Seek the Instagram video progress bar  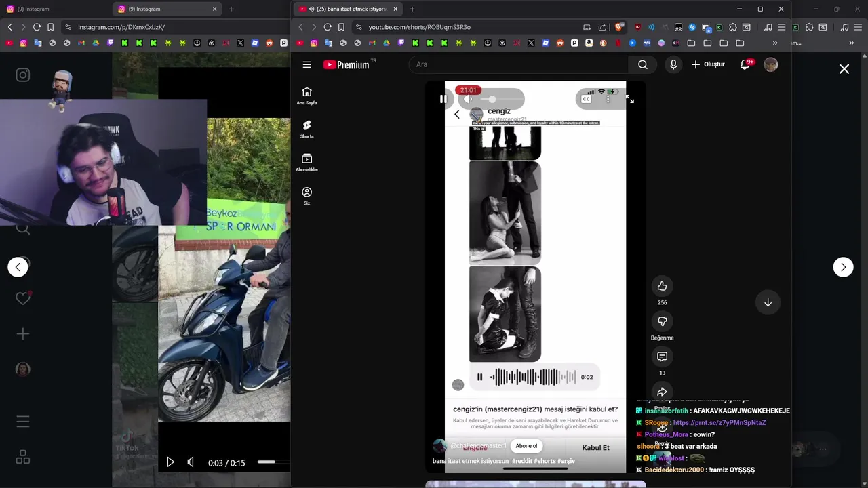point(274,462)
